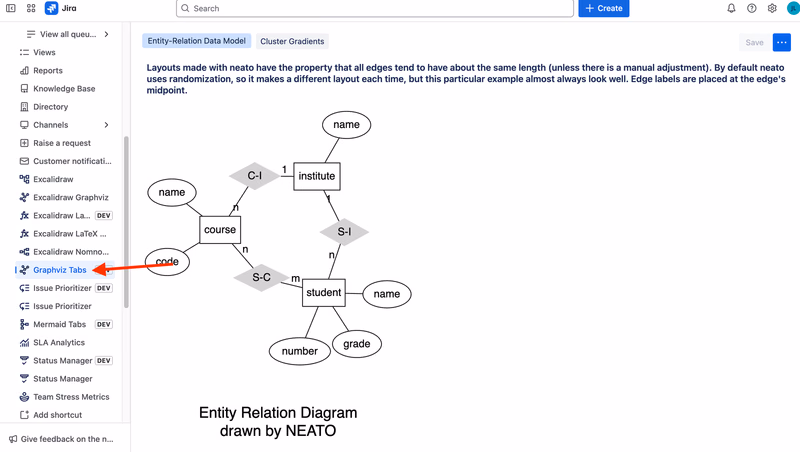Click the course node in diagram

coord(220,230)
